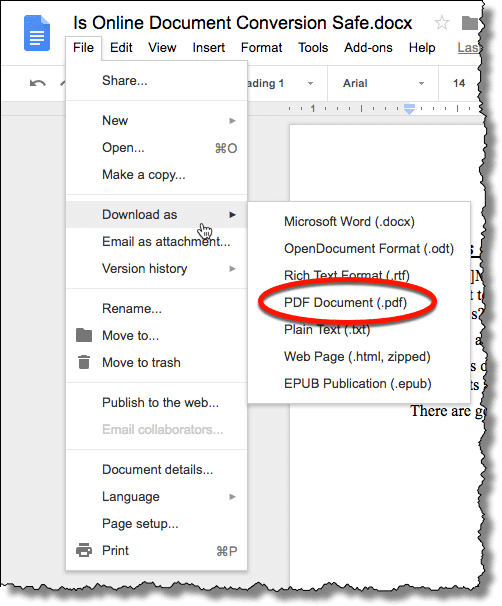Open the Edit menu

[x=121, y=48]
